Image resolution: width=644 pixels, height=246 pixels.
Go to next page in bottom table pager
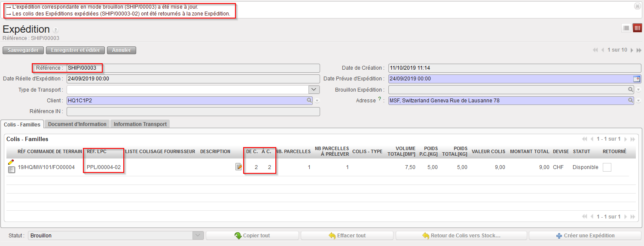click(625, 217)
